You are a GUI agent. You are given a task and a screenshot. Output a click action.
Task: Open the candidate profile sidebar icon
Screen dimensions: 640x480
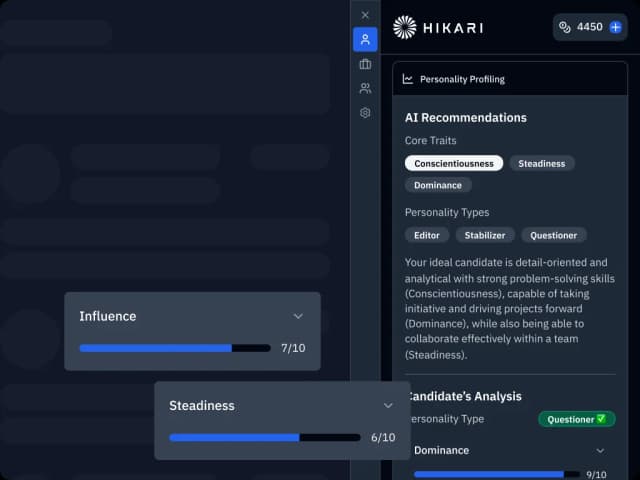tap(365, 40)
